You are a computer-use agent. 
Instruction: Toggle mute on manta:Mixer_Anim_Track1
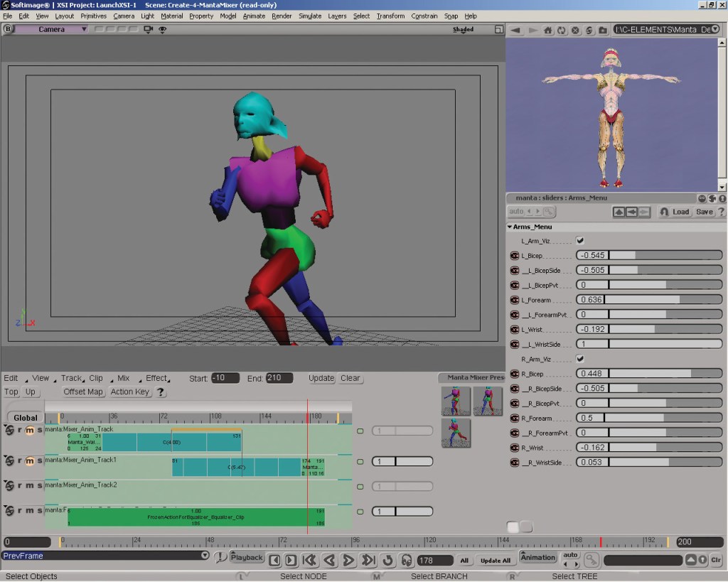click(x=29, y=460)
